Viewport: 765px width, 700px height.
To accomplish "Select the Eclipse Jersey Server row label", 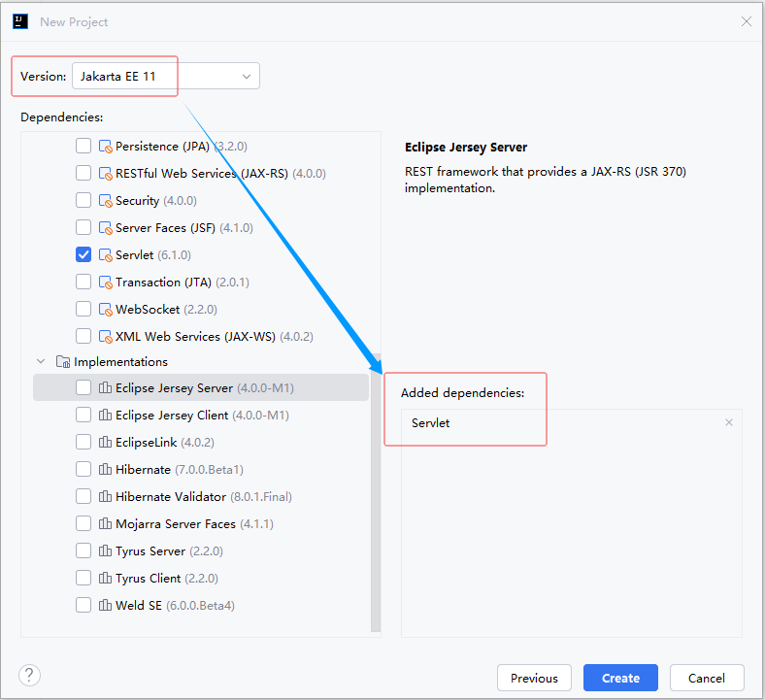I will [x=174, y=388].
